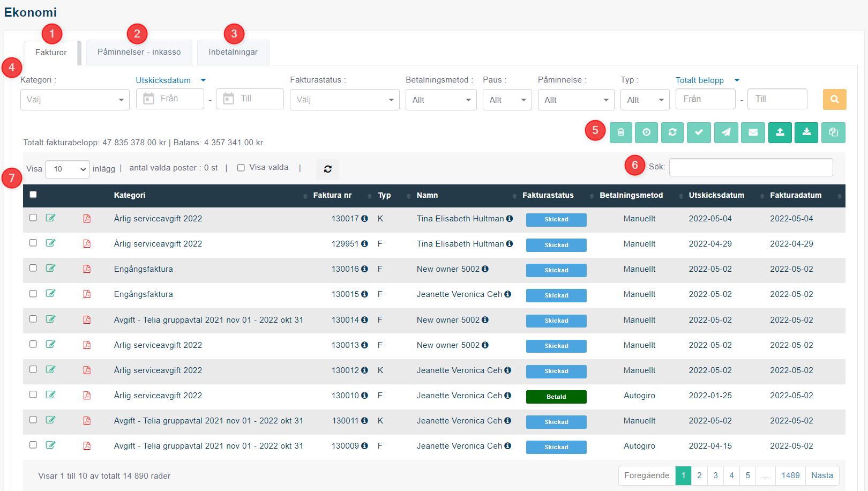868x491 pixels.
Task: Open the Typ dropdown filter
Action: click(x=645, y=100)
